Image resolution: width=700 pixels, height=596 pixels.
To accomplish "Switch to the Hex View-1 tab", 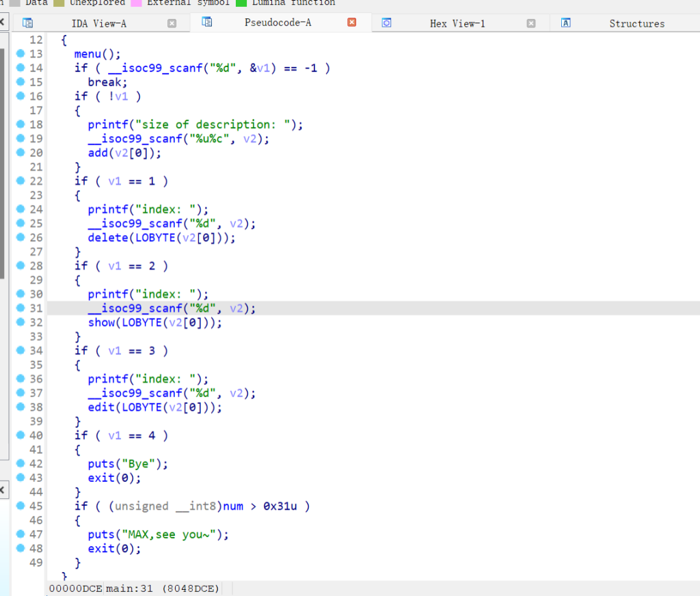I will (x=457, y=23).
